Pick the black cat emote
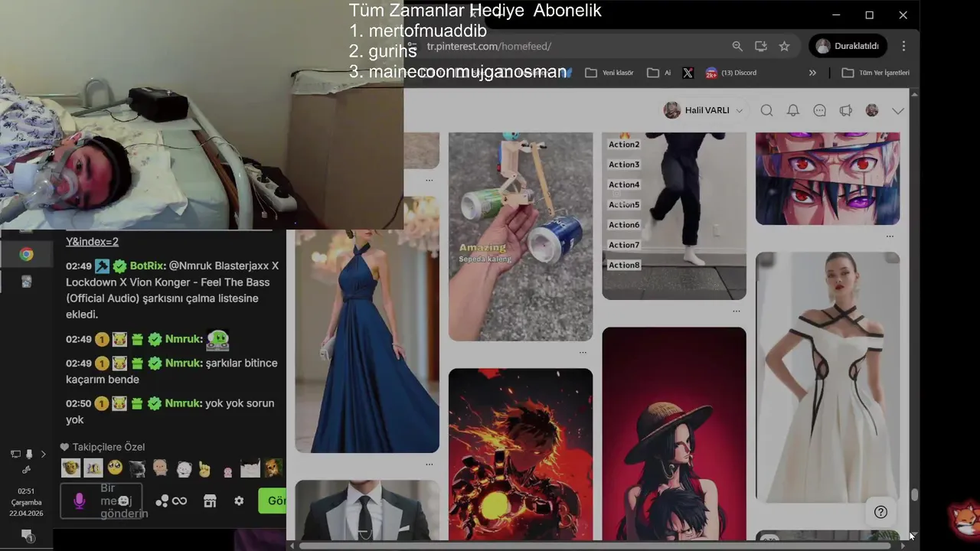This screenshot has height=551, width=980. (137, 468)
